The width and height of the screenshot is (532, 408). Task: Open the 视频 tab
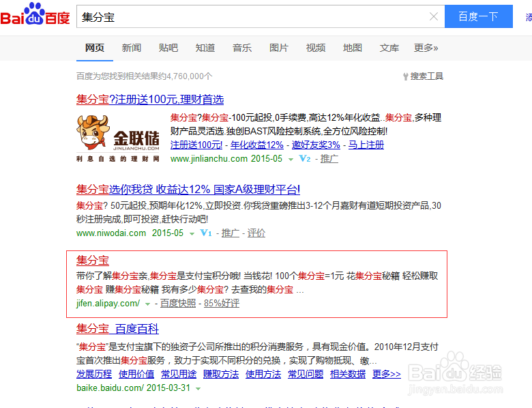tap(316, 48)
